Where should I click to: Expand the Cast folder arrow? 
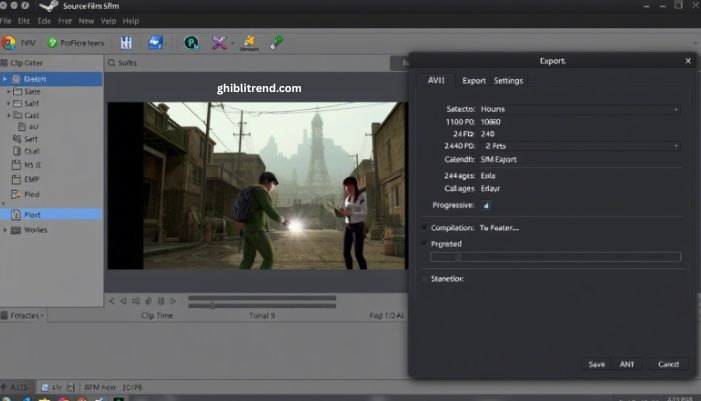pos(8,115)
